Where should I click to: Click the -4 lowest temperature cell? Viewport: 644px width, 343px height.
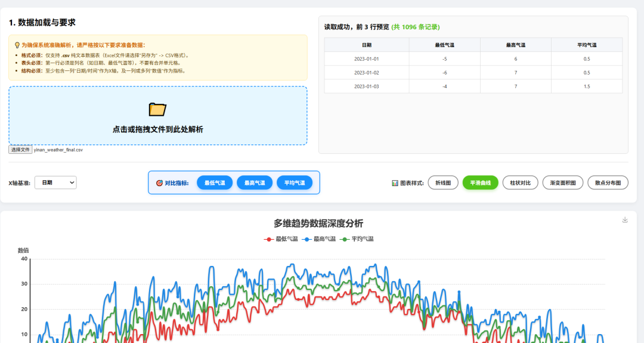(445, 86)
